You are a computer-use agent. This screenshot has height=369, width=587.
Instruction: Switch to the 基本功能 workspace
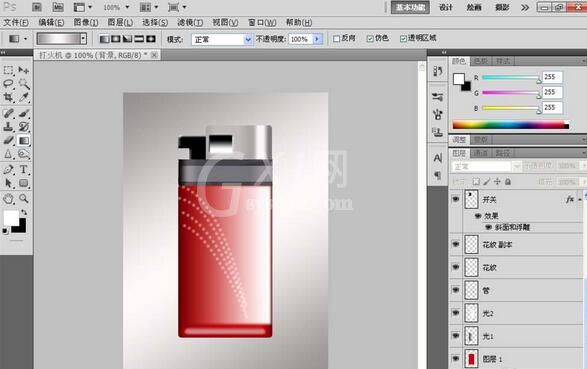click(x=410, y=7)
